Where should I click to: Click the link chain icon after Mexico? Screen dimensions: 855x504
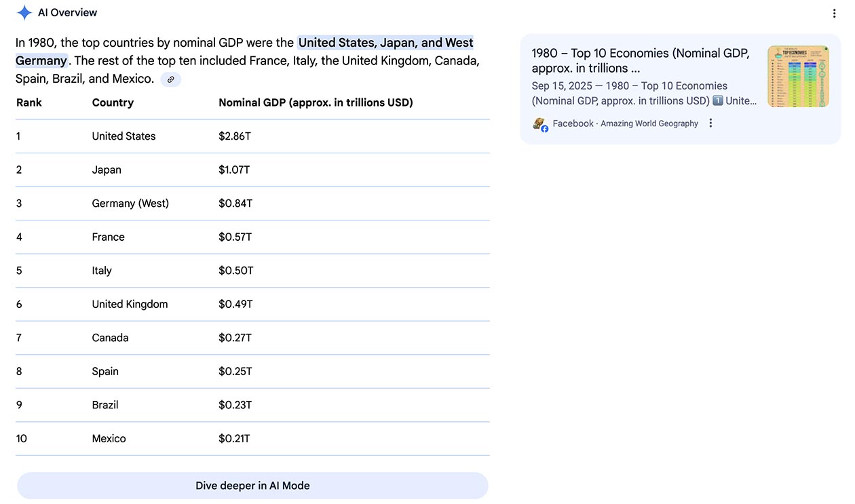(171, 79)
